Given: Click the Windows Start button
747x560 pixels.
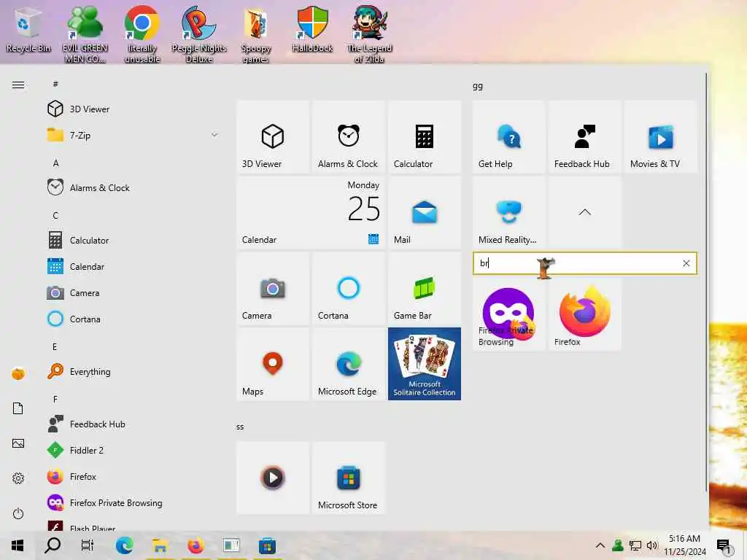Looking at the screenshot, I should point(18,545).
